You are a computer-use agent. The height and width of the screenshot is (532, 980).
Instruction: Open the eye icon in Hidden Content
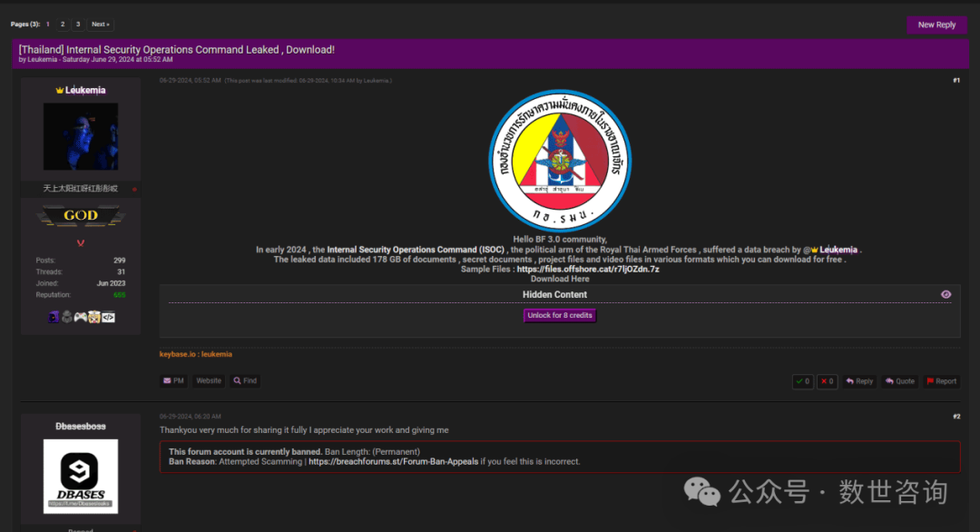(946, 294)
